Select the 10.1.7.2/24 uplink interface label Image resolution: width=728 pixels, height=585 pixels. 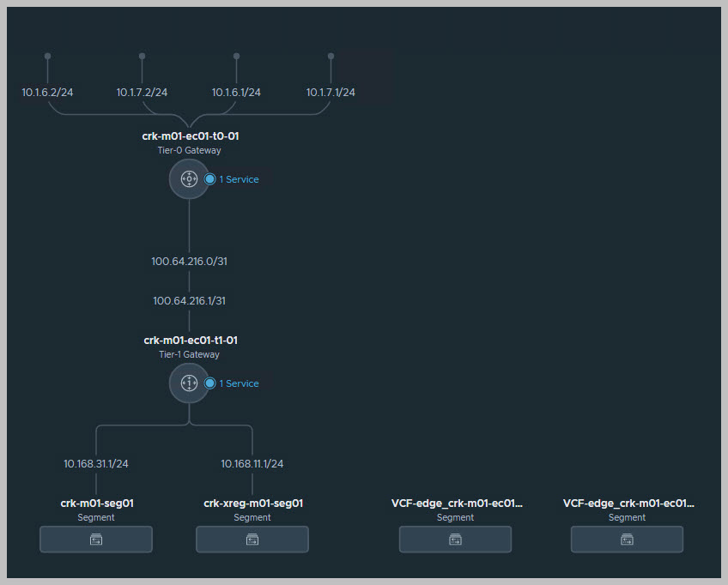(x=142, y=93)
